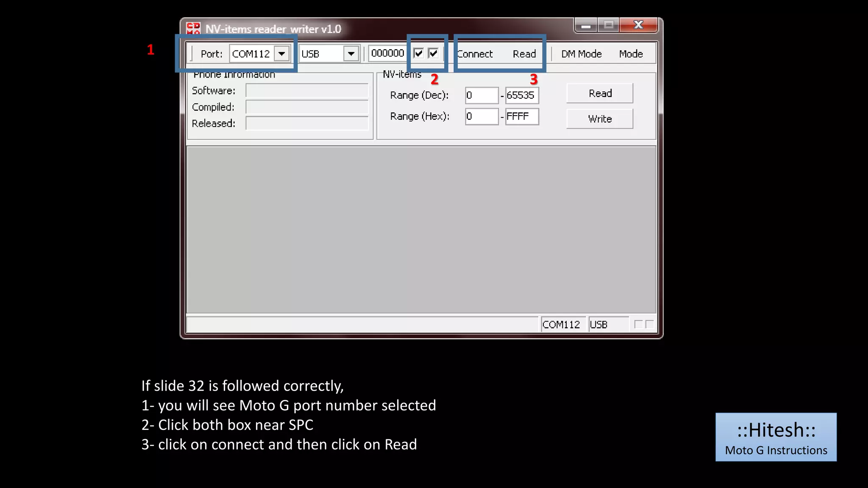Click the Range (Hex): label
This screenshot has height=488, width=868.
(x=420, y=116)
